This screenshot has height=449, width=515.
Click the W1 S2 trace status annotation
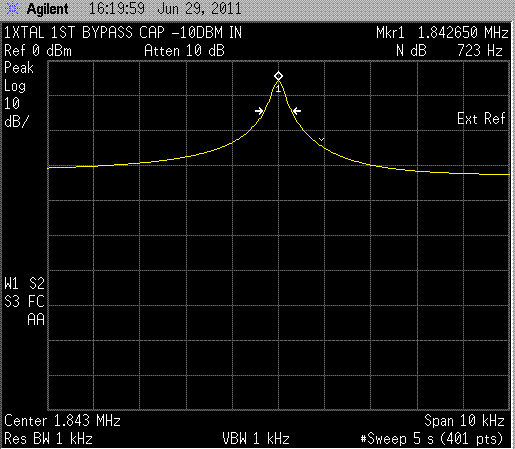(24, 284)
